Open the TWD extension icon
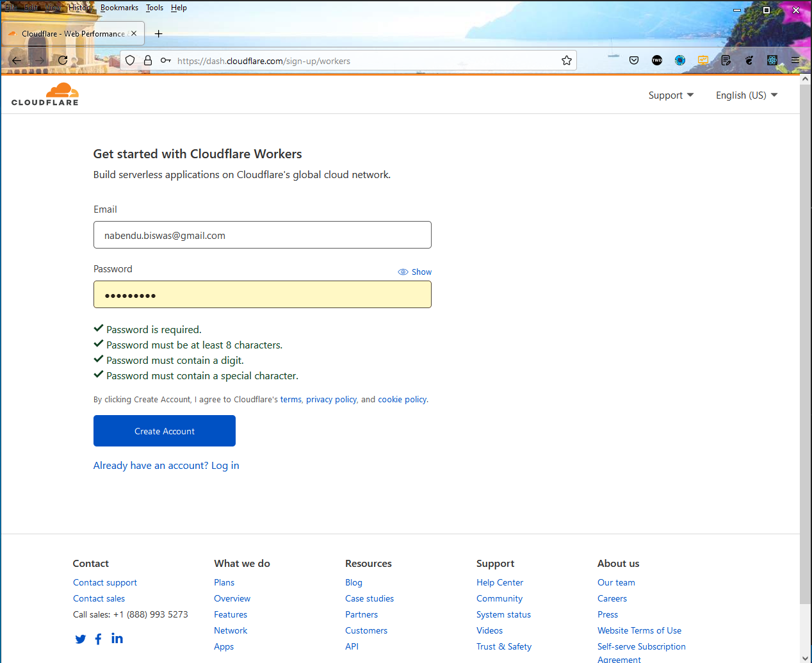812x663 pixels. coord(657,60)
